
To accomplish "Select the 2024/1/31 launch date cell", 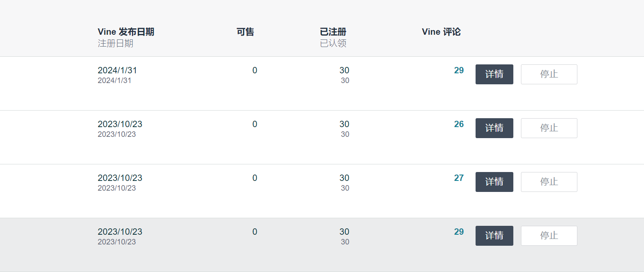I will pos(117,70).
